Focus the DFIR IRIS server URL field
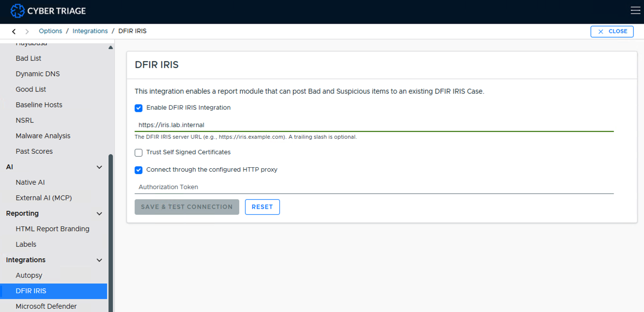The image size is (644, 312). [374, 125]
